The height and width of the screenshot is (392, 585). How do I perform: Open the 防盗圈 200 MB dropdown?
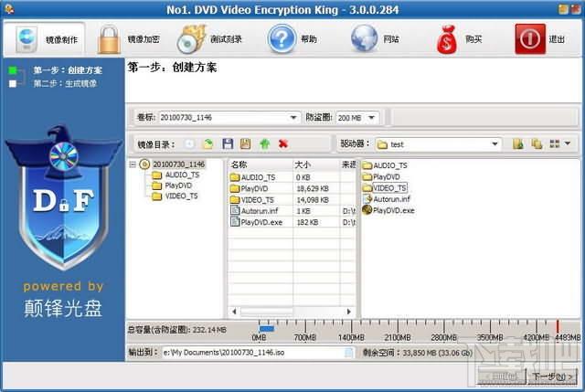coord(371,118)
